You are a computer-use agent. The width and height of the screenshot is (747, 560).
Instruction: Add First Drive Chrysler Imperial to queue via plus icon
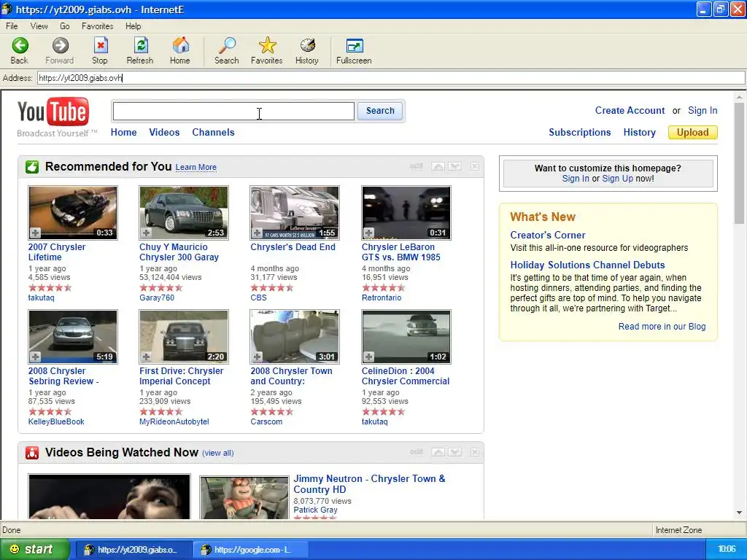pyautogui.click(x=146, y=357)
